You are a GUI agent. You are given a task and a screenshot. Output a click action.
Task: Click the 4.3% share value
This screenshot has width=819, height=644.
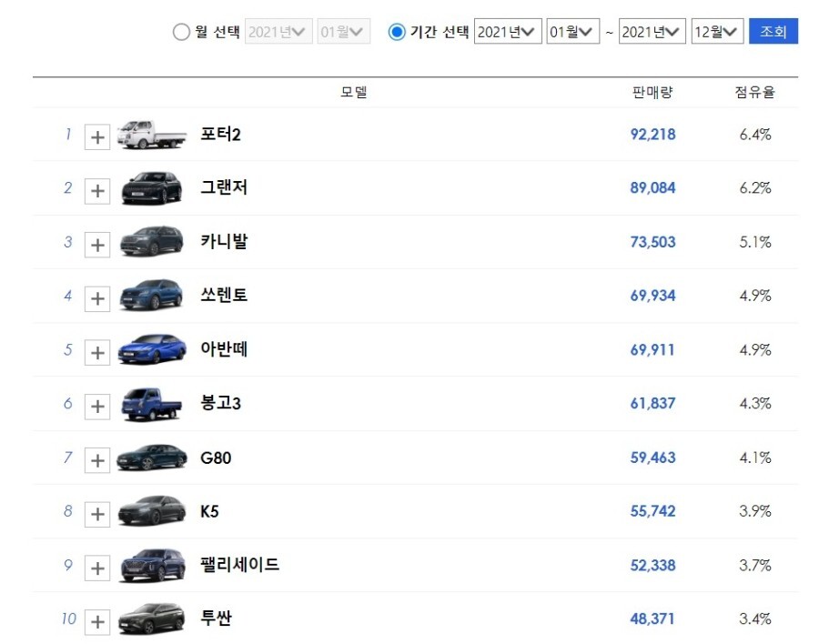pyautogui.click(x=755, y=404)
